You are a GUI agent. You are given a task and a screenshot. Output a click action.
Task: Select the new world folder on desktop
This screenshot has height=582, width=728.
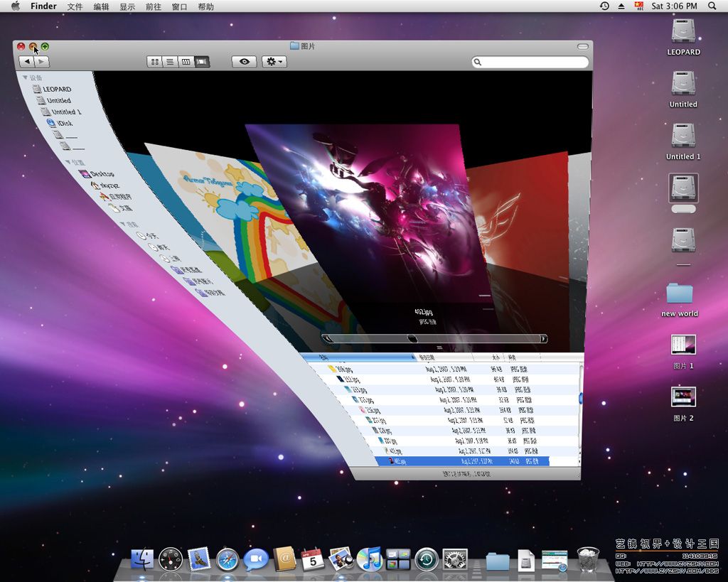pyautogui.click(x=680, y=293)
